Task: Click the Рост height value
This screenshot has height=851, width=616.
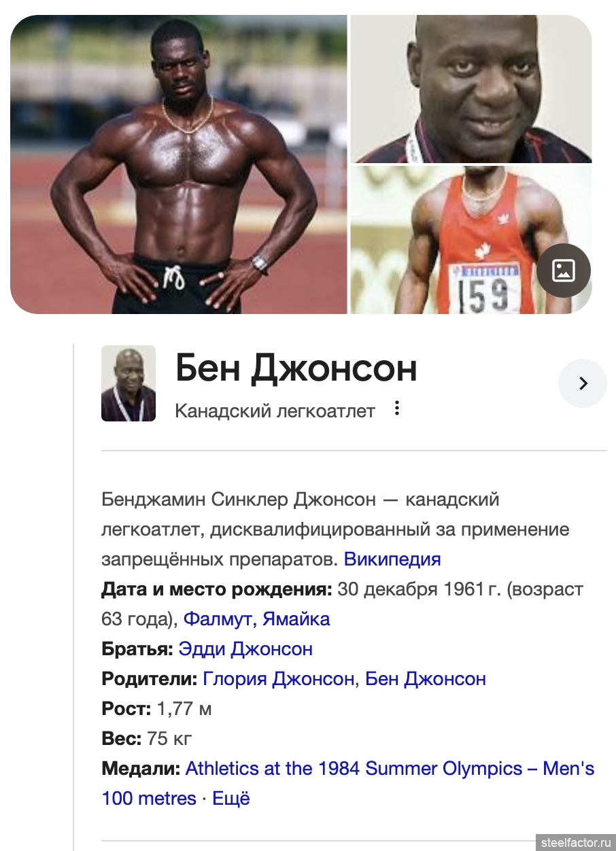Action: click(x=184, y=709)
